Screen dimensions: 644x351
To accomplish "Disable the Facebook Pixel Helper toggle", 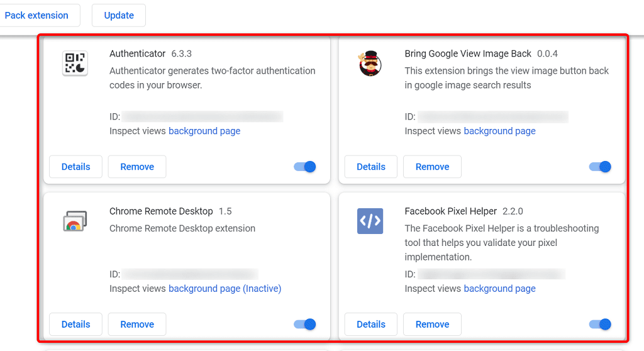I will tap(600, 325).
